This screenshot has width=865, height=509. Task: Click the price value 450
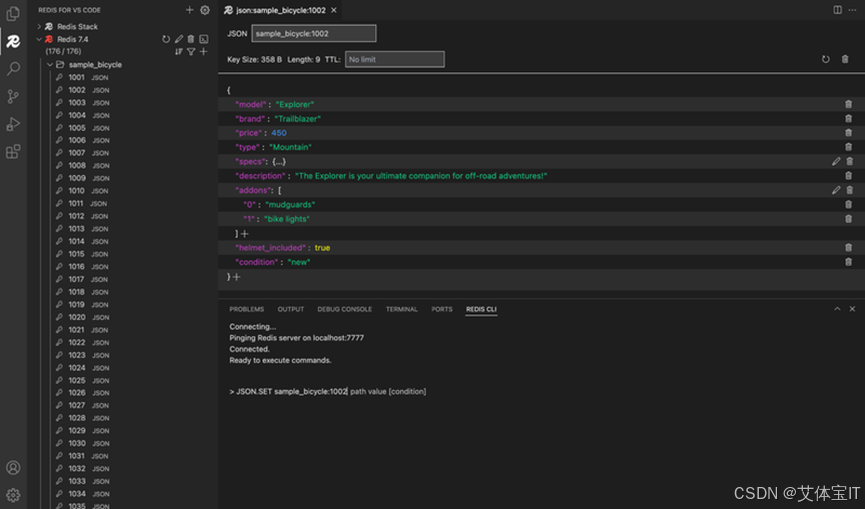(279, 133)
